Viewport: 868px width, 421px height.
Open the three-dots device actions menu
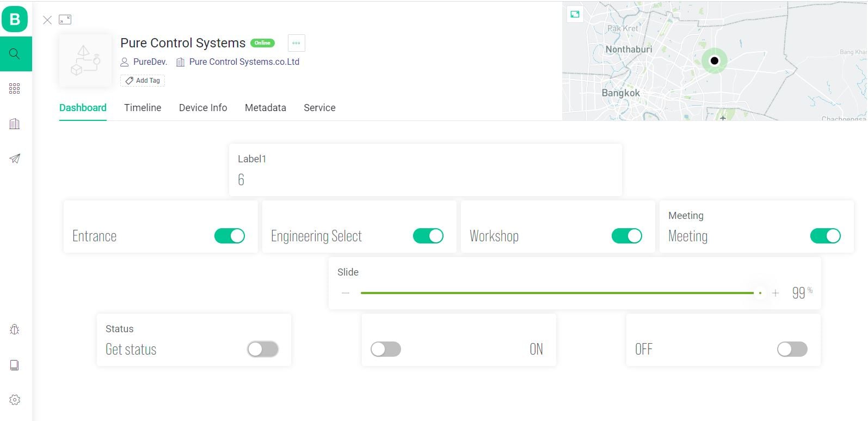[x=296, y=43]
